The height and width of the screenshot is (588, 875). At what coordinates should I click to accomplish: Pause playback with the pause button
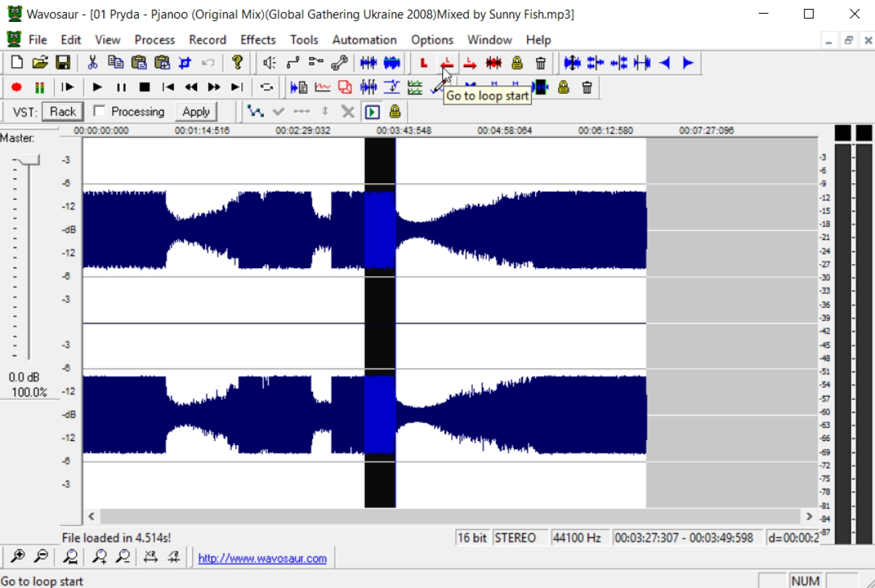point(121,87)
